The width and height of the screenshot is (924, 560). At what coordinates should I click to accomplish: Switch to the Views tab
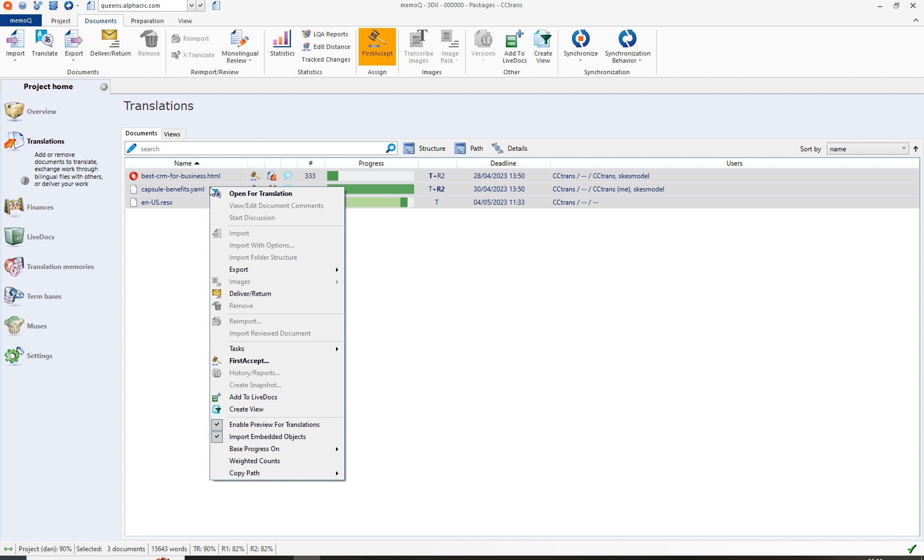point(172,134)
